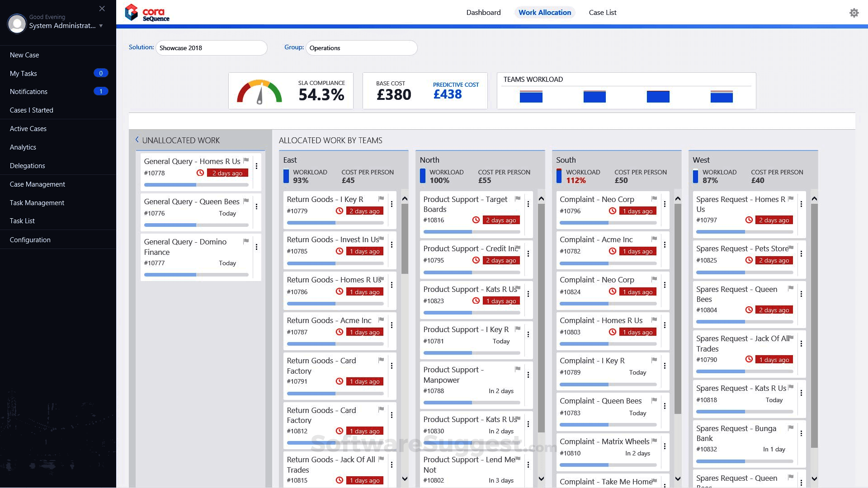
Task: Click the System Administrator avatar
Action: pyautogui.click(x=17, y=23)
